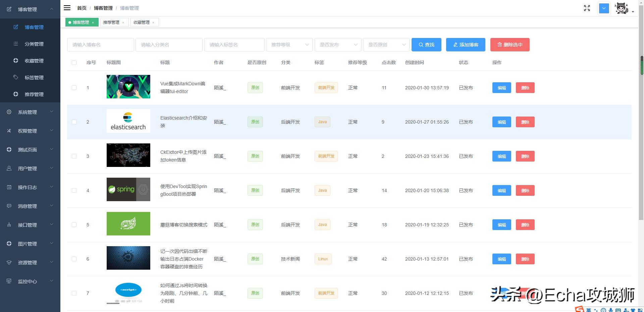Click the 标签管理 tag icon
This screenshot has height=312, width=644.
pyautogui.click(x=15, y=77)
